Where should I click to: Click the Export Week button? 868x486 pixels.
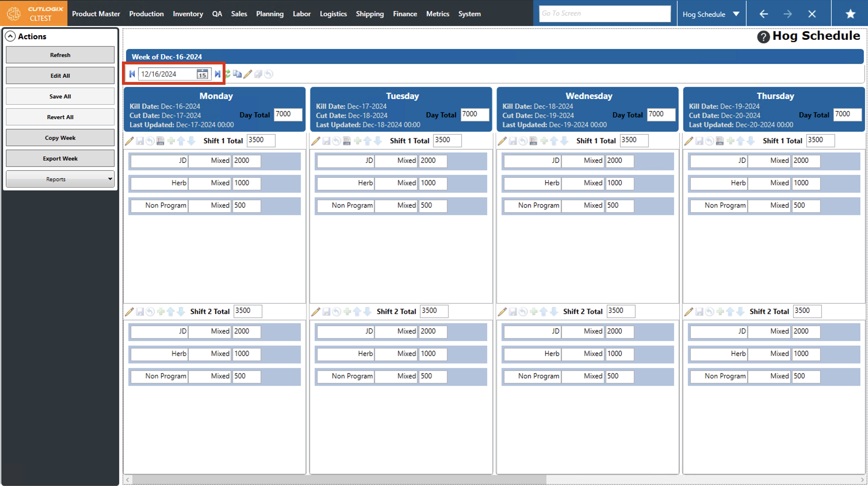click(60, 158)
